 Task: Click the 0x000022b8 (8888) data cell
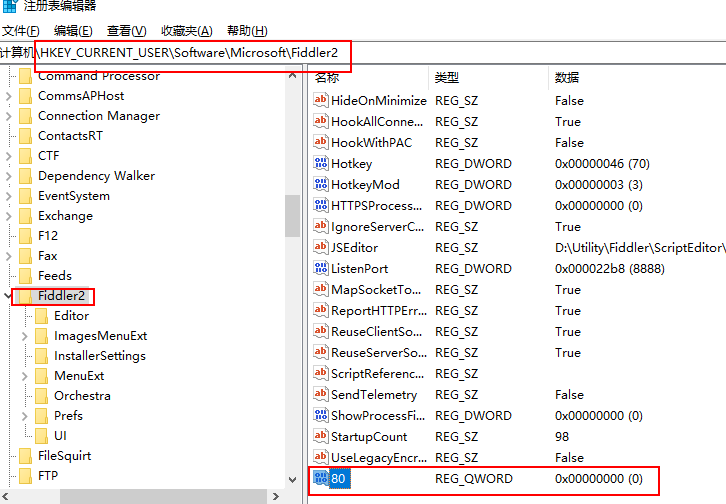click(x=610, y=268)
